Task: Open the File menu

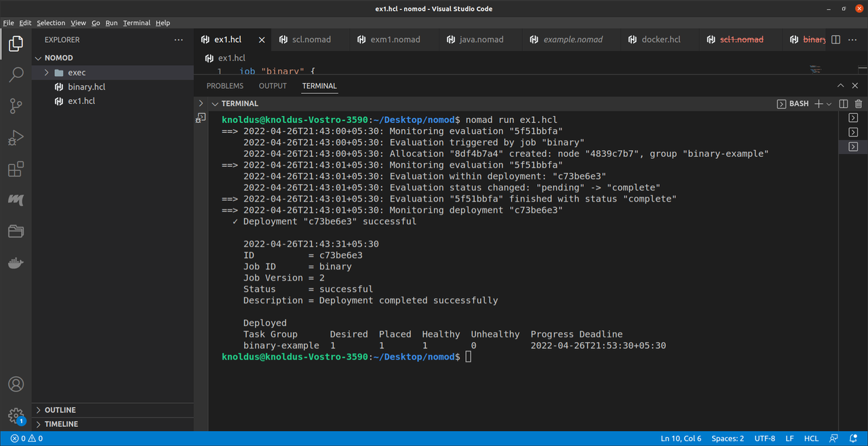Action: tap(8, 23)
